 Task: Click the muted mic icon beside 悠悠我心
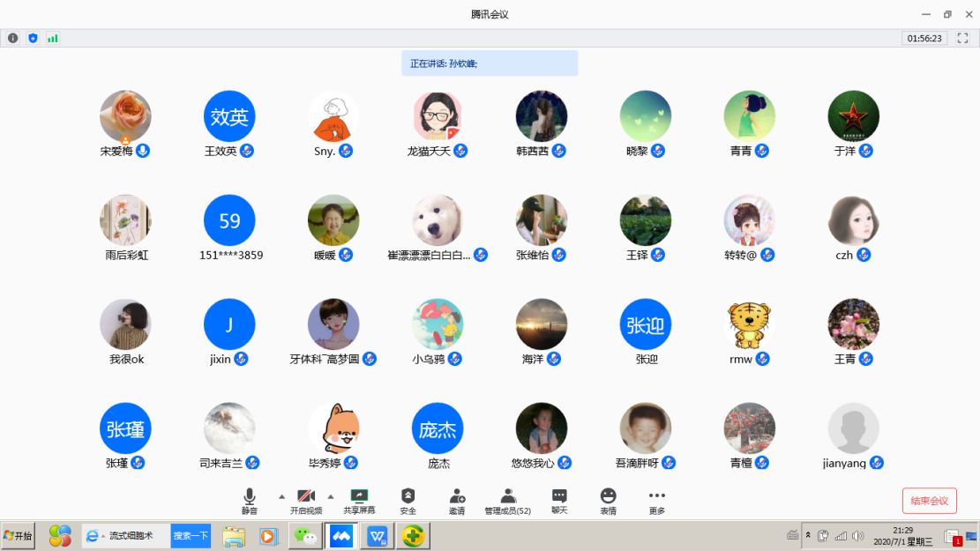click(x=565, y=463)
